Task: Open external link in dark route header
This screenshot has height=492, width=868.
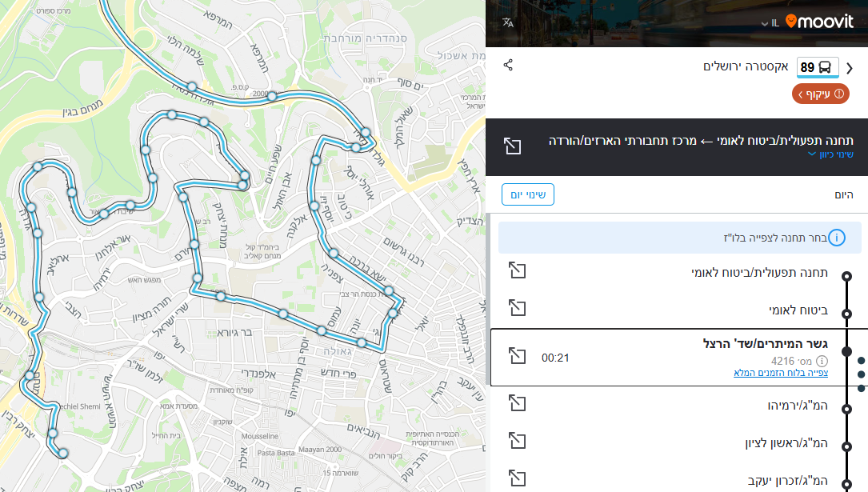Action: pyautogui.click(x=512, y=146)
